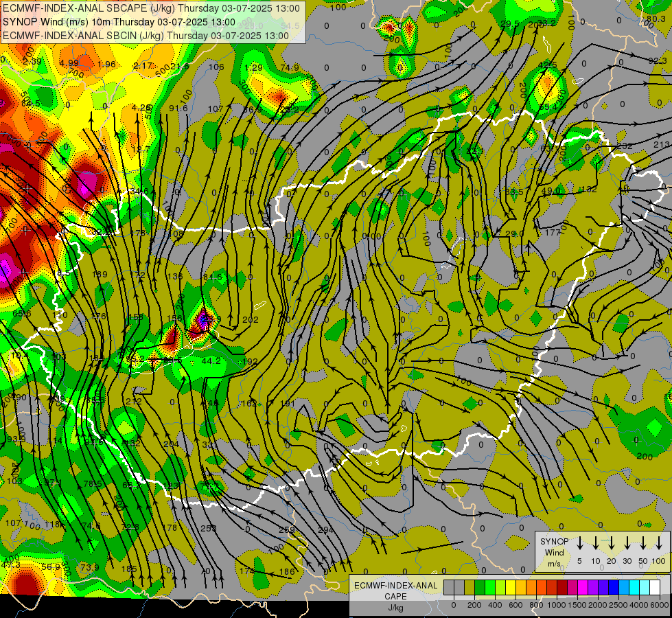Screen dimensions: 672x618
Task: Click the map value 1.96
Action: (x=106, y=65)
